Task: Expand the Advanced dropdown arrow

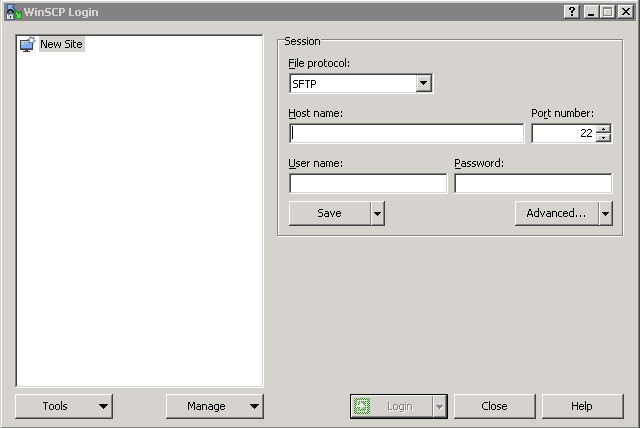Action: point(606,213)
